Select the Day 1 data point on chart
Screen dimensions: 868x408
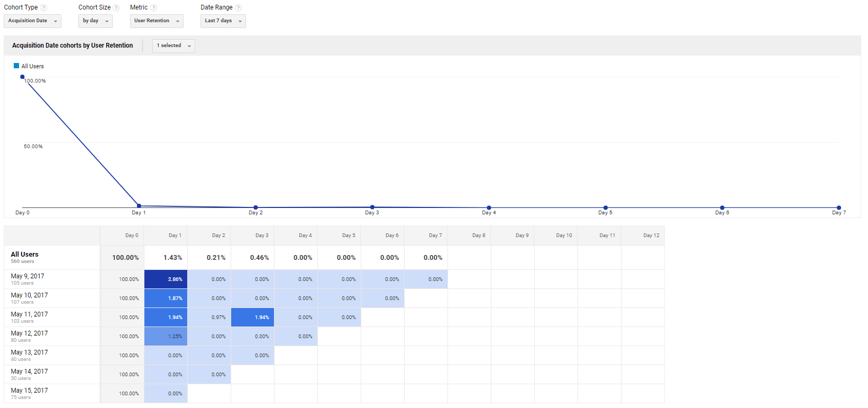[x=139, y=206]
